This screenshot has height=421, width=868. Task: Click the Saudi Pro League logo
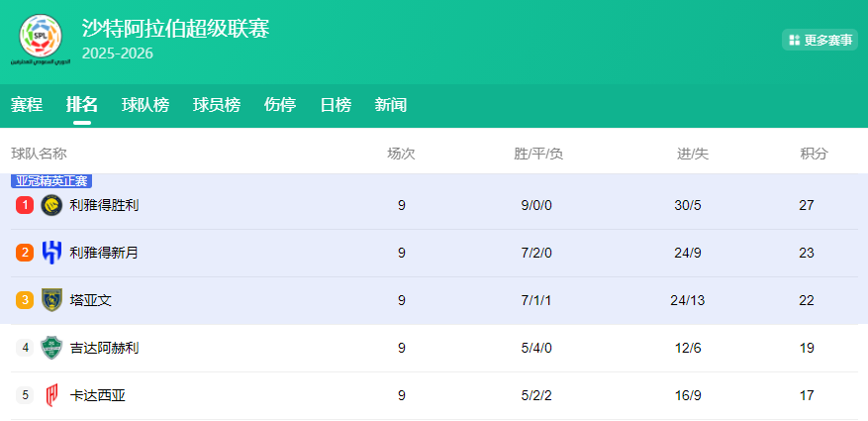(x=41, y=38)
